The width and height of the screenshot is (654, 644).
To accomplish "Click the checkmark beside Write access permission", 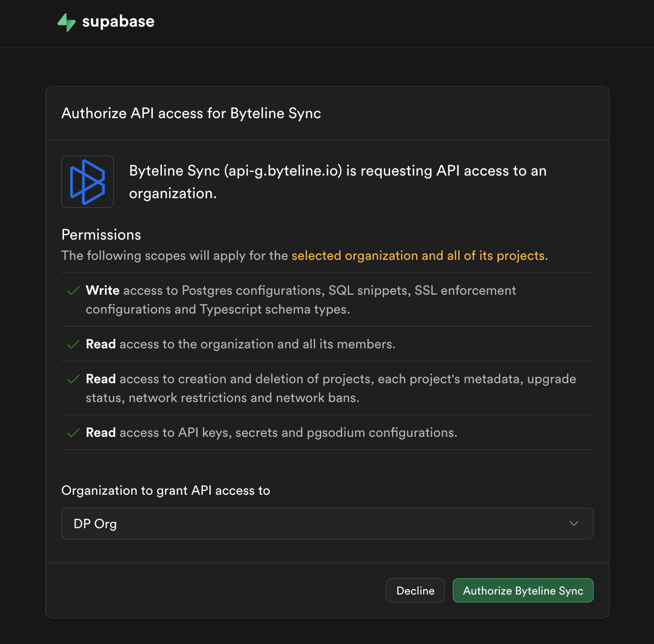I will (73, 291).
